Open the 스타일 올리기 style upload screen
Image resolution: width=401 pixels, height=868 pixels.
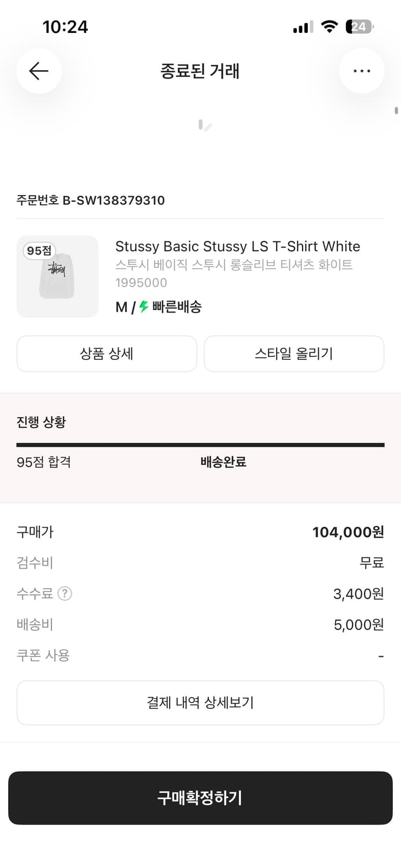(293, 354)
